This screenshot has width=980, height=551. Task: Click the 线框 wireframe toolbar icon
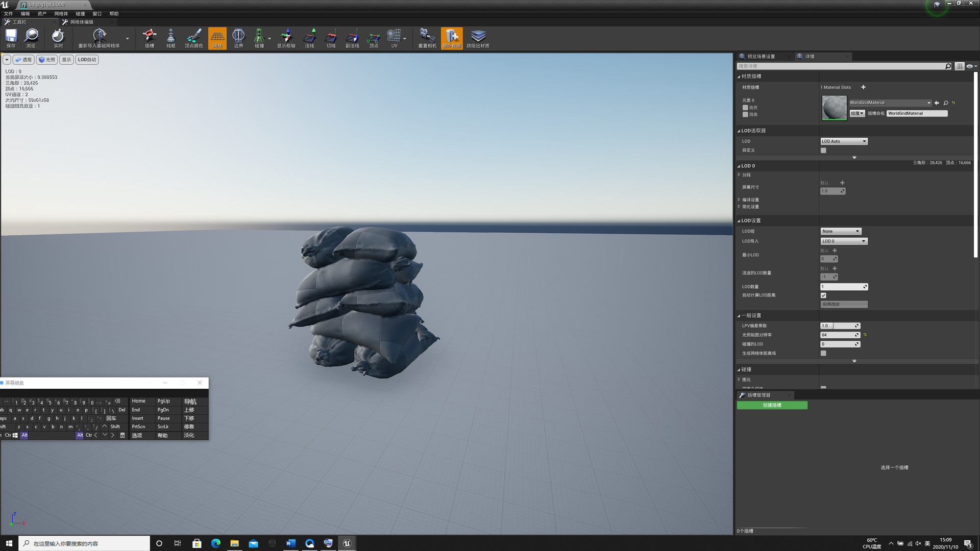[x=171, y=38]
